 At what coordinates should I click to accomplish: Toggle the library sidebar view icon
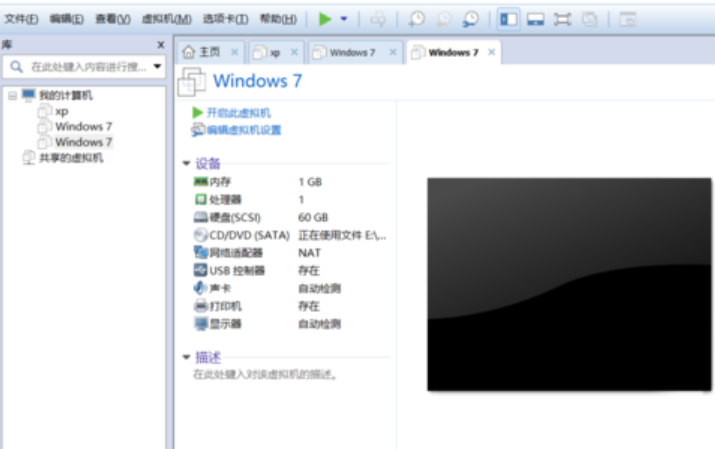coord(508,19)
